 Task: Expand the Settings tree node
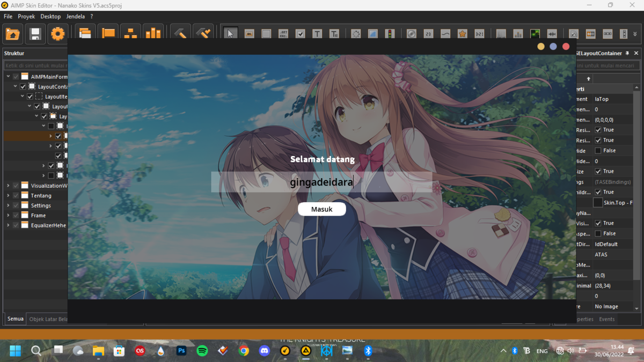8,205
